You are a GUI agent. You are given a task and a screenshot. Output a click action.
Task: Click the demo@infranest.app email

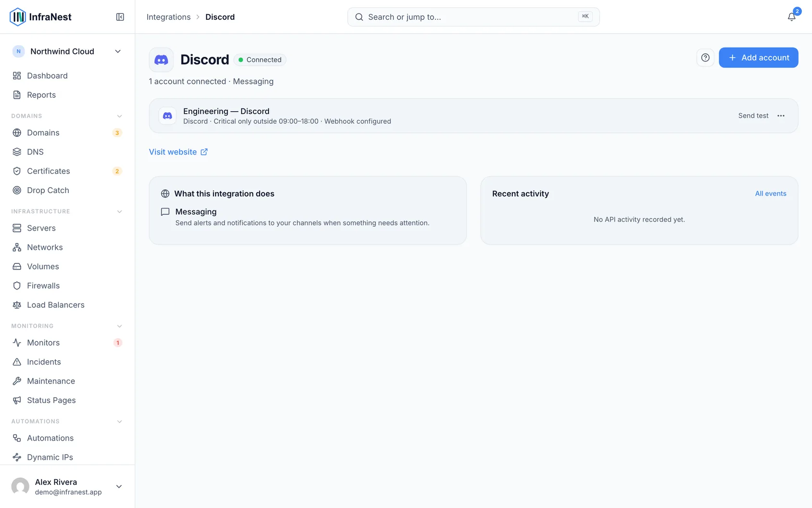(x=68, y=492)
